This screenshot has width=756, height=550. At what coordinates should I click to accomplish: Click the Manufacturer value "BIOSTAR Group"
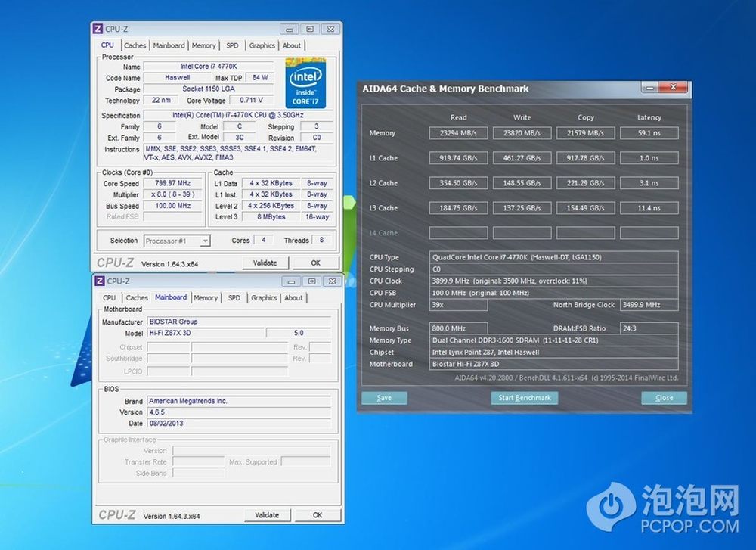coord(239,322)
